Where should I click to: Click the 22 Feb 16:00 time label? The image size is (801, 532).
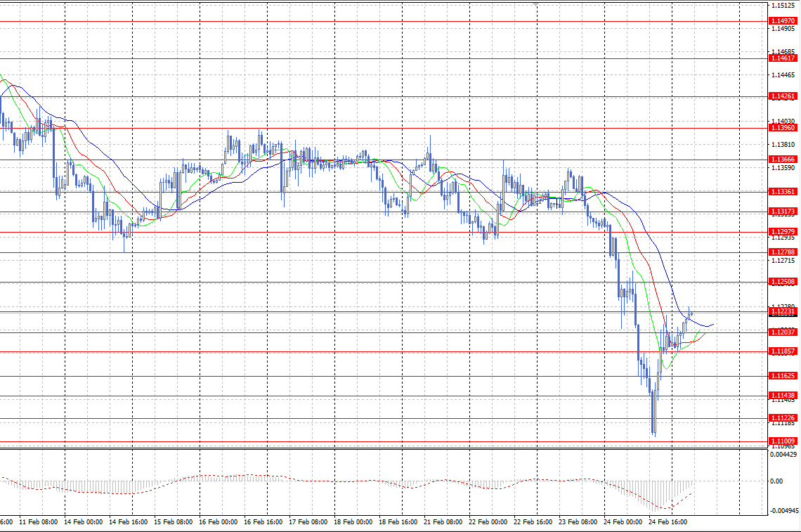point(533,522)
